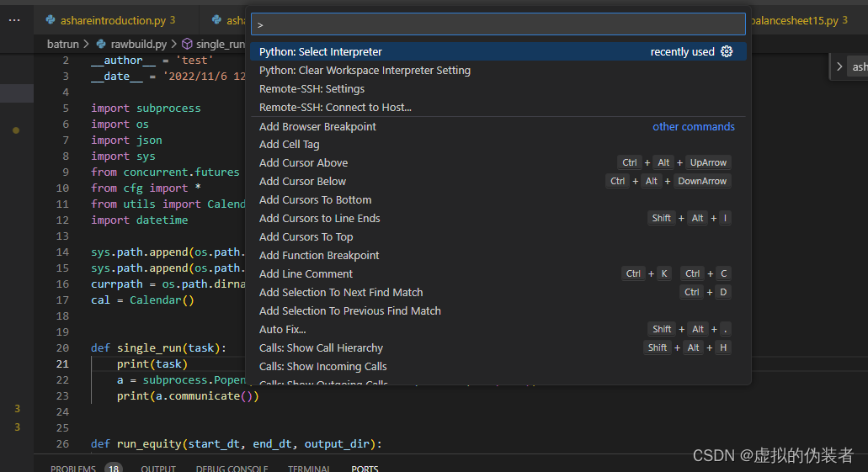
Task: Choose Remote-SSH: Settings command
Action: click(x=498, y=88)
